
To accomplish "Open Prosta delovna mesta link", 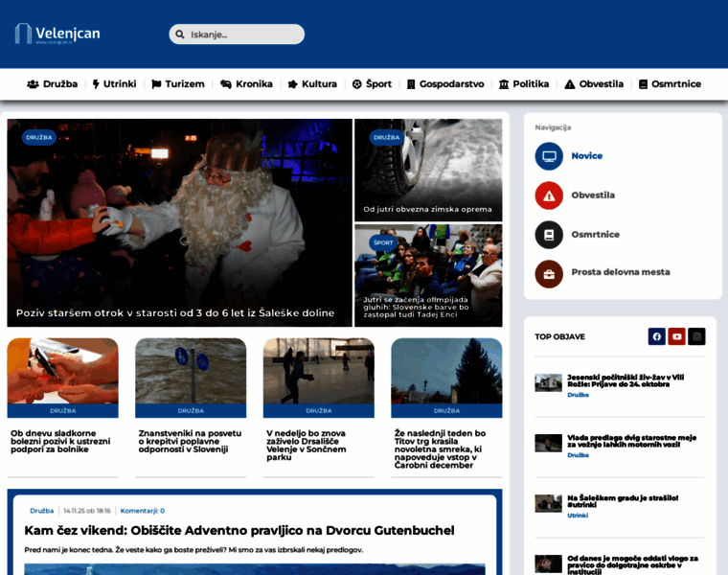I will [621, 272].
